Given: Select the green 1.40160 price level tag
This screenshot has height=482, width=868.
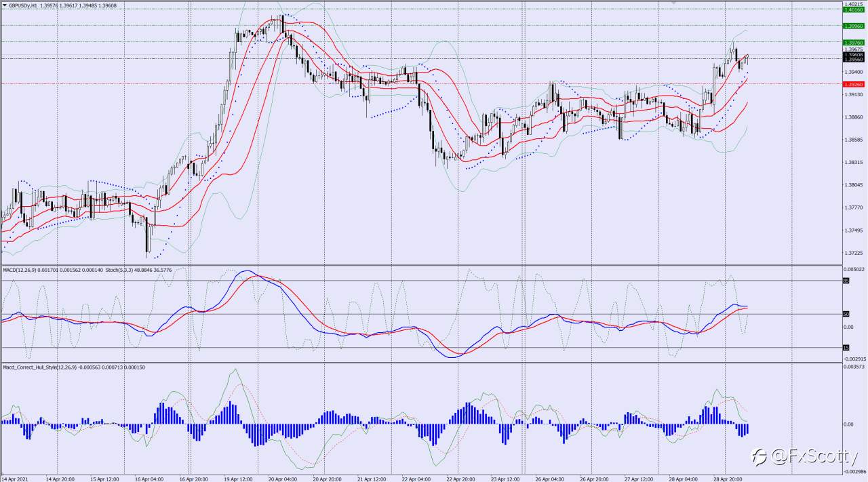Looking at the screenshot, I should 852,9.
